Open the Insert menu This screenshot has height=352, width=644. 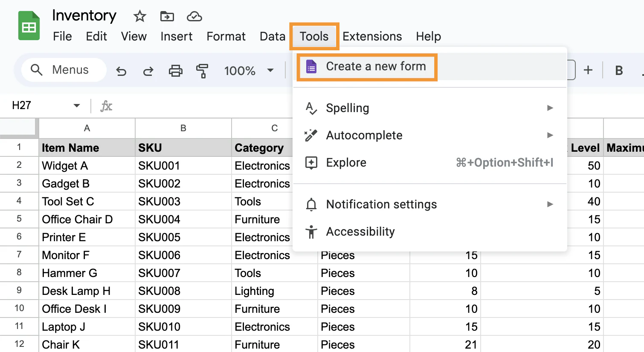177,37
